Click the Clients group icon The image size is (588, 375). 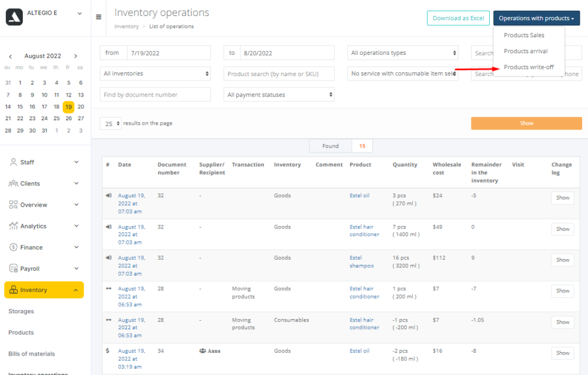pos(14,183)
